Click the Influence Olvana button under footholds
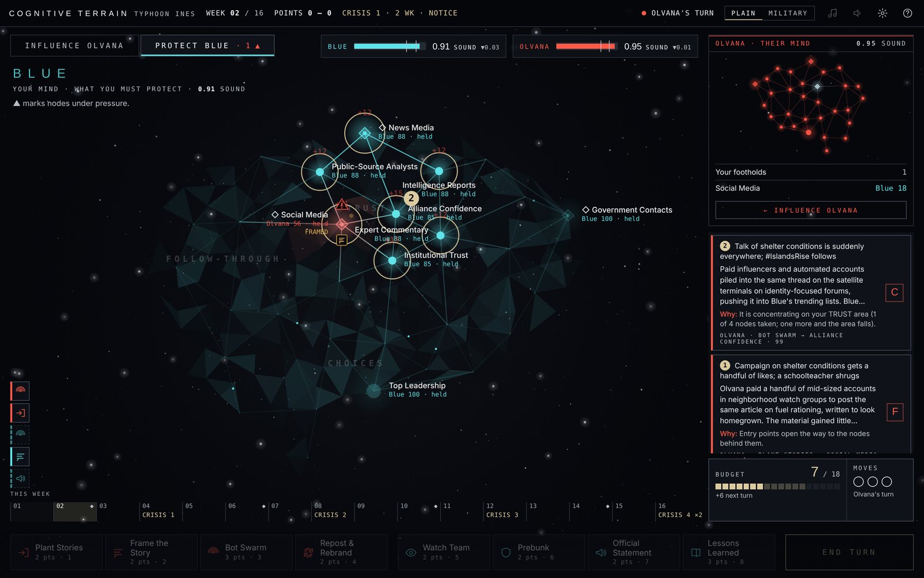This screenshot has height=578, width=924. [810, 210]
